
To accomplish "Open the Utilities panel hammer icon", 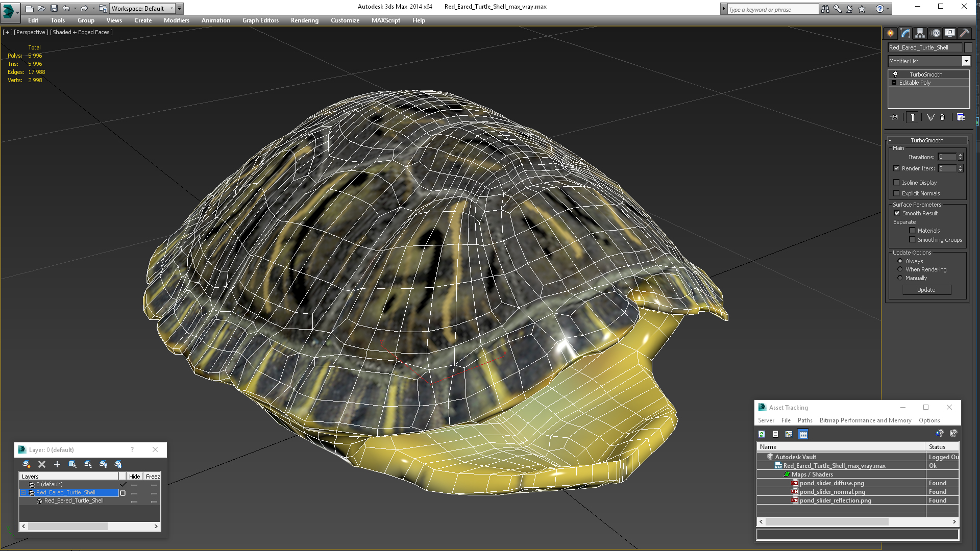I will click(964, 33).
